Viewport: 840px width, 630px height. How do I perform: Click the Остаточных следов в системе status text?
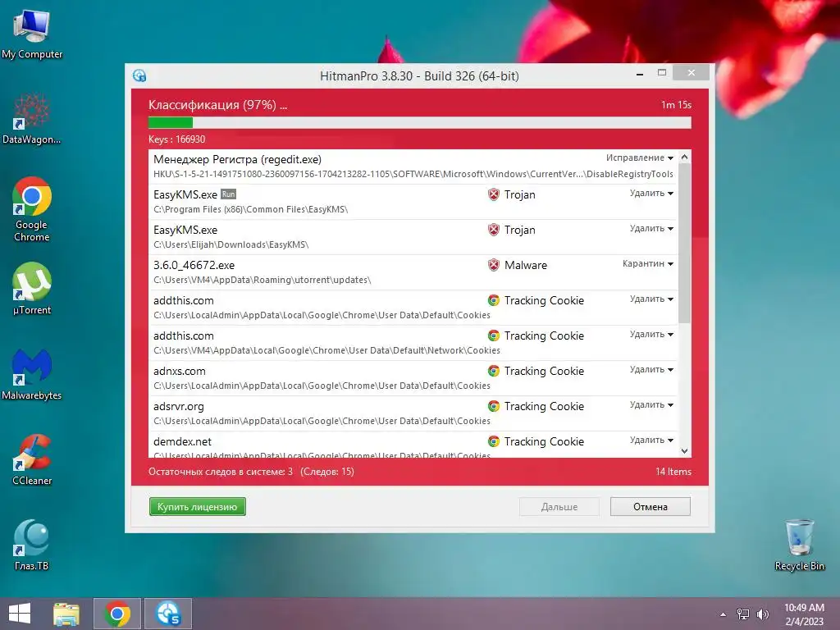(221, 472)
